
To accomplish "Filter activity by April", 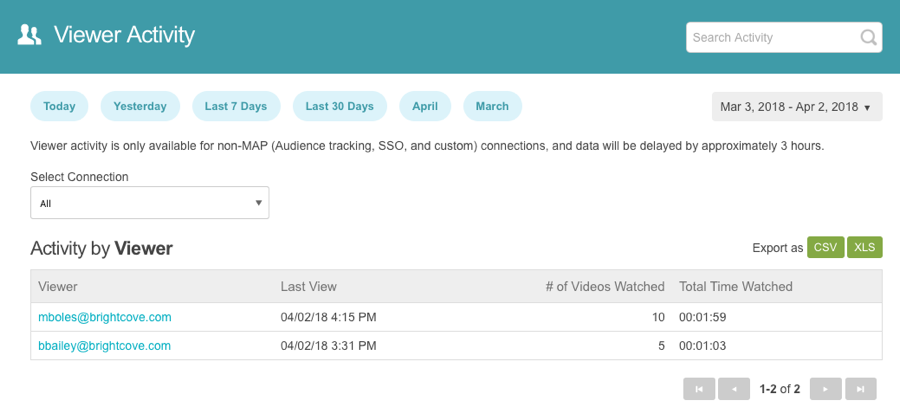I will click(x=425, y=106).
